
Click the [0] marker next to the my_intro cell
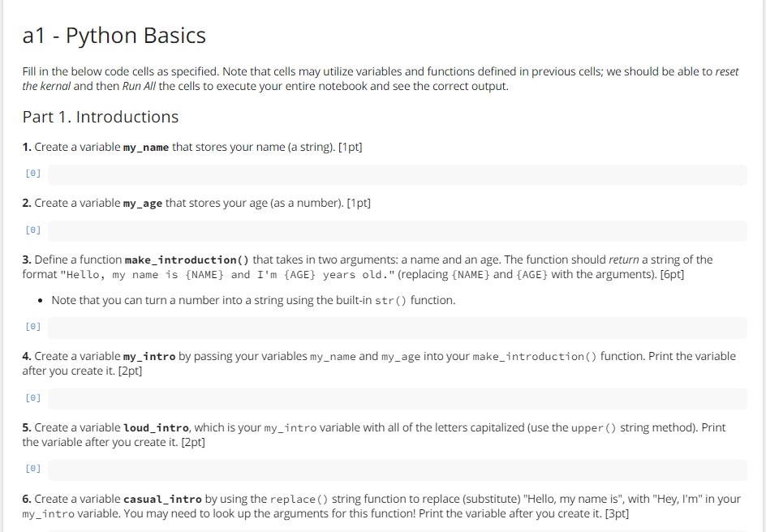click(x=32, y=397)
